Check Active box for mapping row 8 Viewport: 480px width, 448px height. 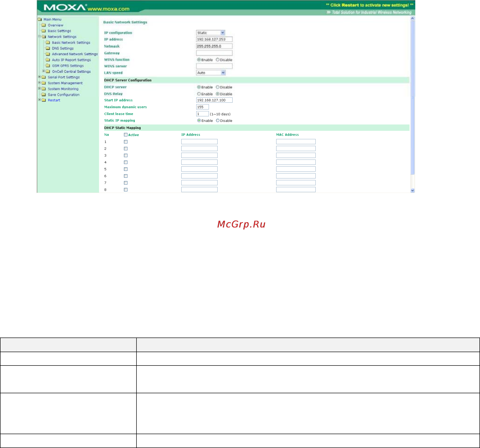click(126, 190)
